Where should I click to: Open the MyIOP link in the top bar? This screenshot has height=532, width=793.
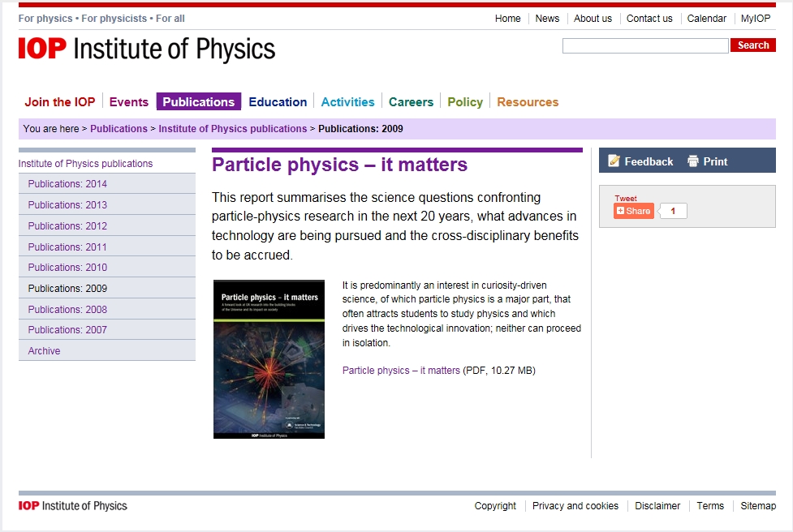point(756,19)
